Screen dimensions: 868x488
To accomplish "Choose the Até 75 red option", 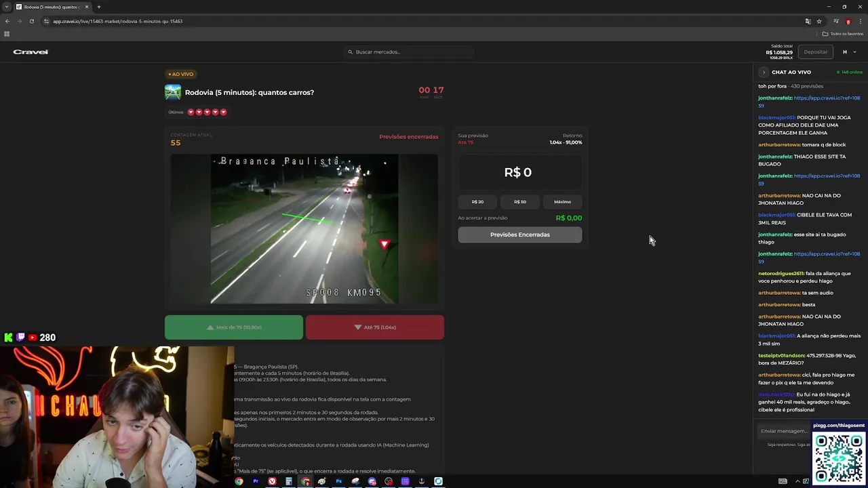I will pos(375,327).
